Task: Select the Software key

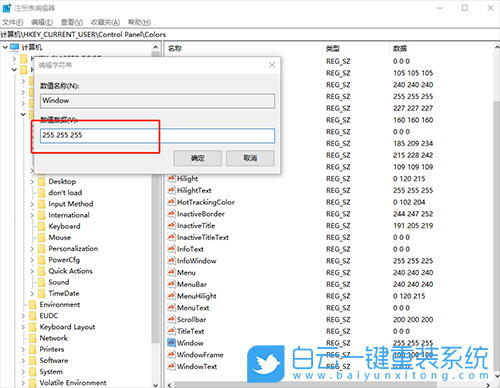Action: [54, 360]
